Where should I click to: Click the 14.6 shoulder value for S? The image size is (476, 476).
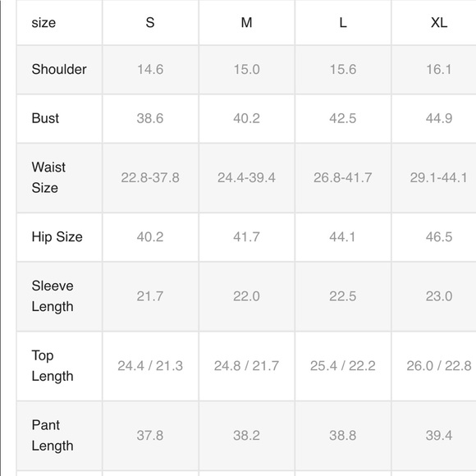(150, 69)
